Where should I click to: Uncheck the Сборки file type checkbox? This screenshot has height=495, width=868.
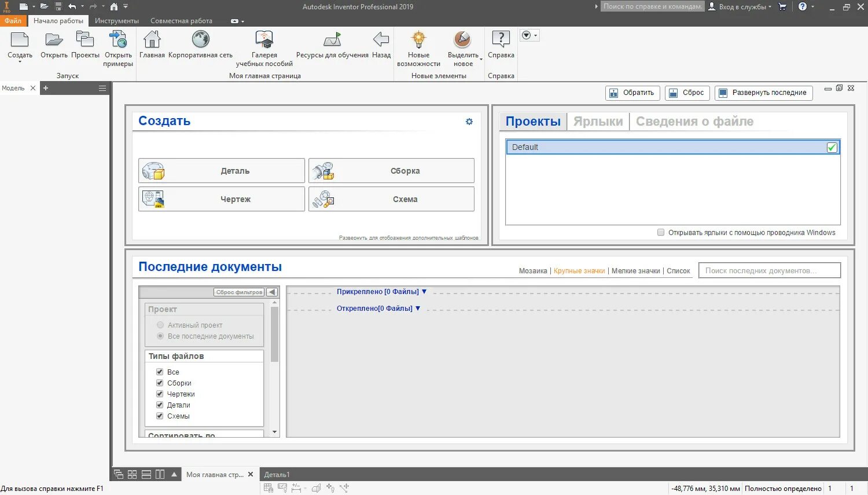(x=160, y=383)
